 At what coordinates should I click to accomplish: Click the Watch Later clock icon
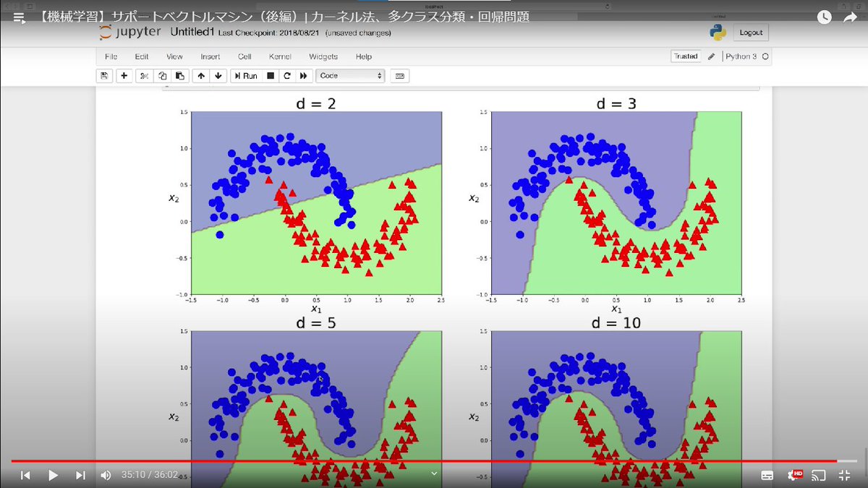(x=824, y=17)
